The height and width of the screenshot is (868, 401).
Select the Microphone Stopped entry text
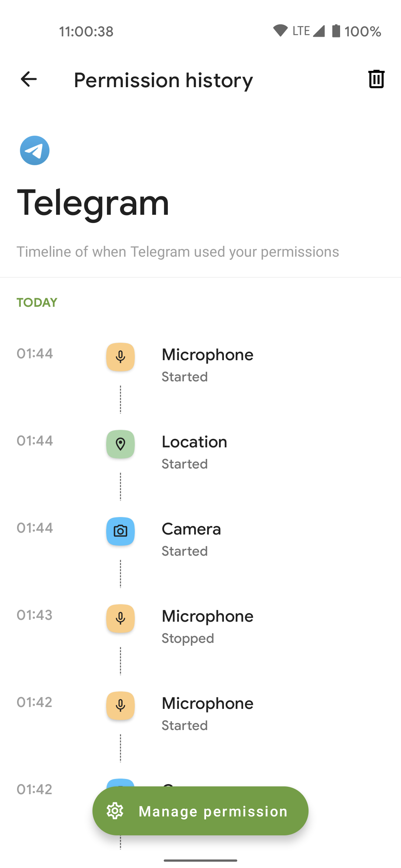[207, 626]
